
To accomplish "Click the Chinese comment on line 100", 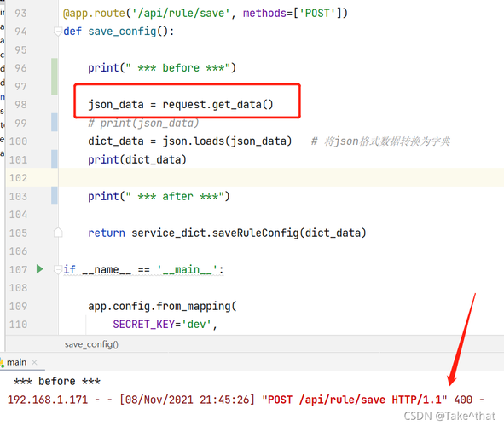I will (x=381, y=141).
